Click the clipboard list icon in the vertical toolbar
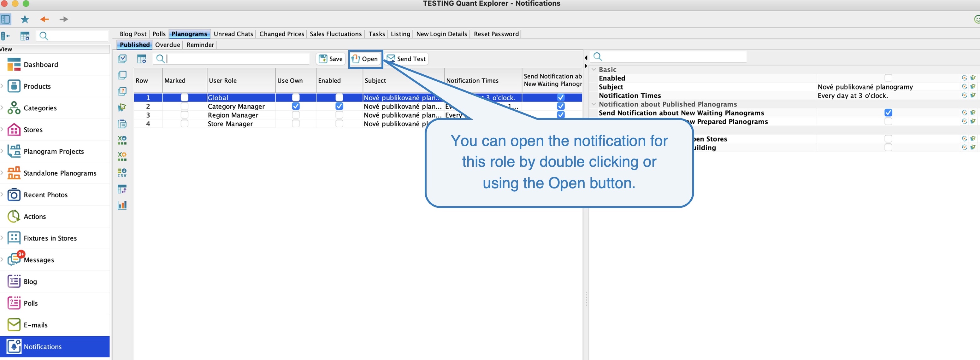Image resolution: width=980 pixels, height=360 pixels. click(x=122, y=124)
